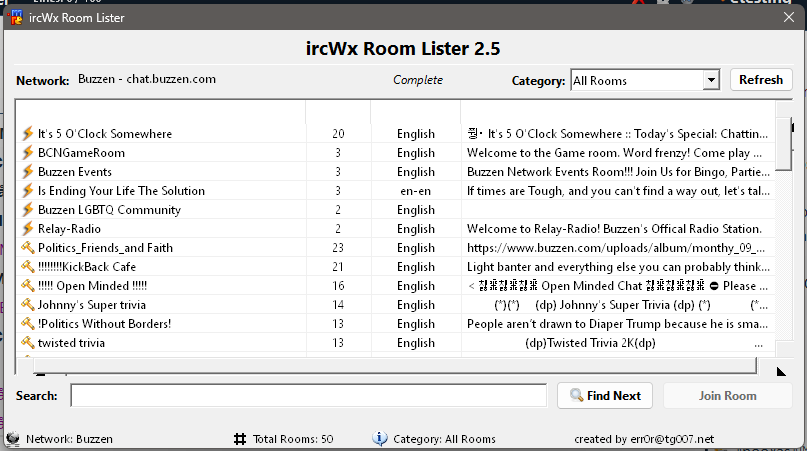Click lightning icon beside BCNGameRoom
Screen dimensions: 807x451
coord(27,153)
